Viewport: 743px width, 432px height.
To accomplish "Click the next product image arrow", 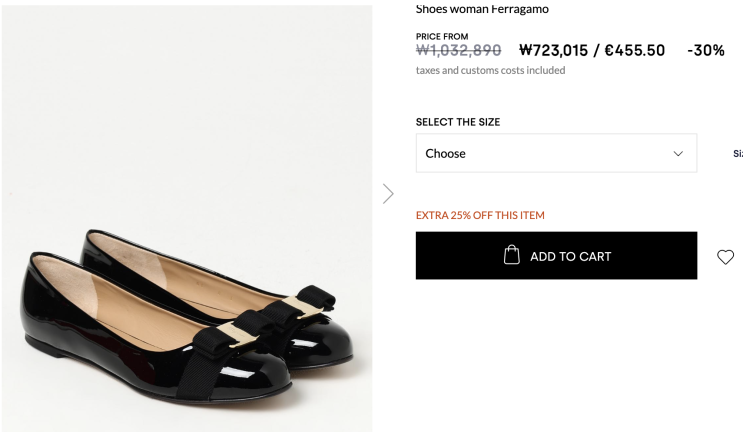I will click(388, 193).
